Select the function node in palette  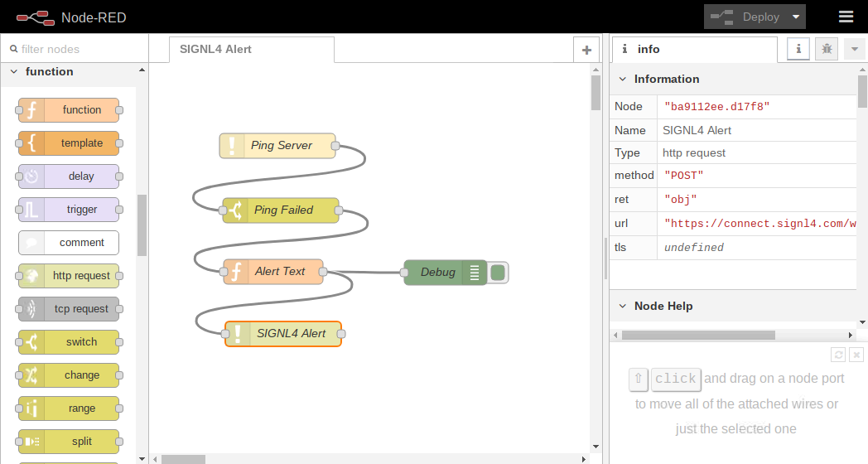click(x=69, y=109)
